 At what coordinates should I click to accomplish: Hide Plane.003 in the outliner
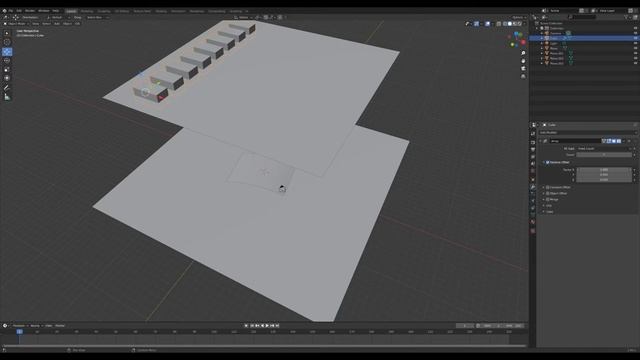(x=636, y=64)
